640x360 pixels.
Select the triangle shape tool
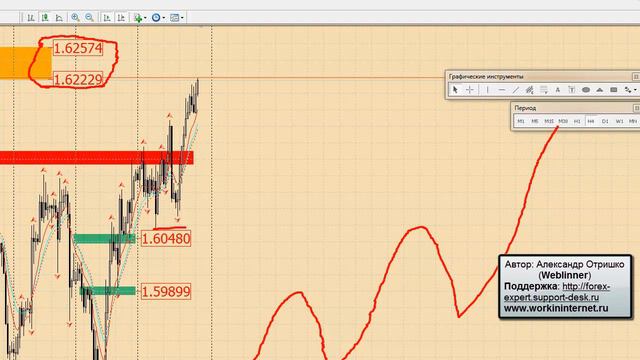(x=600, y=90)
